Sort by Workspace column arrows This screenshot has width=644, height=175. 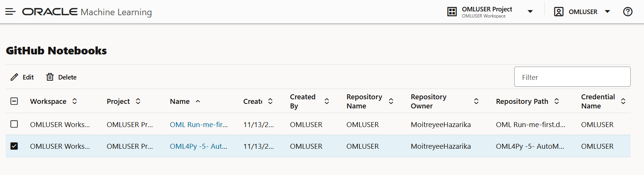click(x=75, y=101)
